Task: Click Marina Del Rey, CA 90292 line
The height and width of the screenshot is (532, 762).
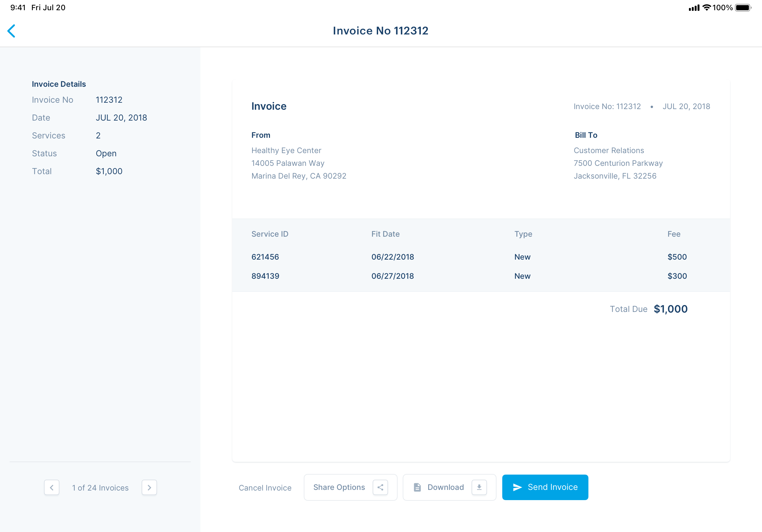Action: (x=299, y=176)
